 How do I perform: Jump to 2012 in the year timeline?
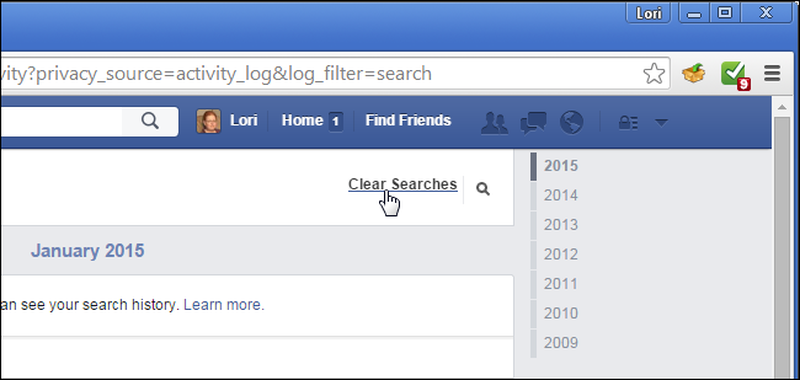pyautogui.click(x=561, y=255)
